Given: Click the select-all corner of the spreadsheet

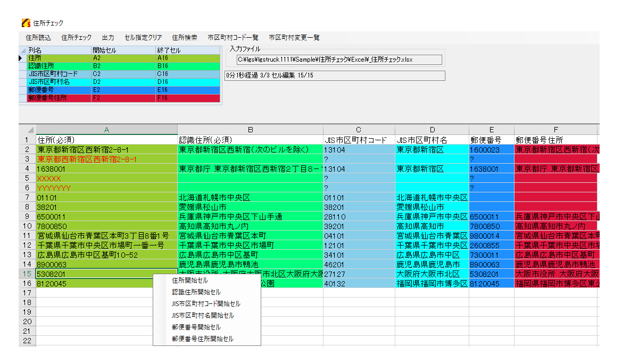Looking at the screenshot, I should point(27,130).
